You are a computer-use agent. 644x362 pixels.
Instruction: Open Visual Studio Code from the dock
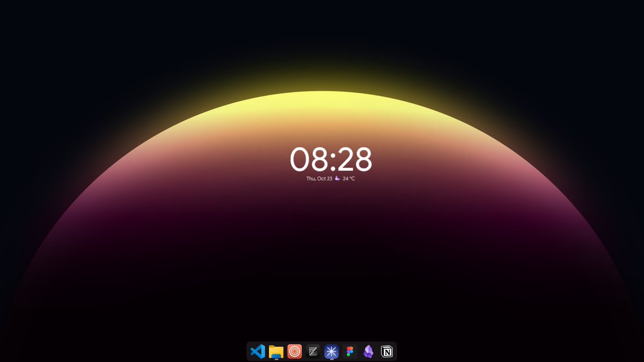tap(258, 352)
